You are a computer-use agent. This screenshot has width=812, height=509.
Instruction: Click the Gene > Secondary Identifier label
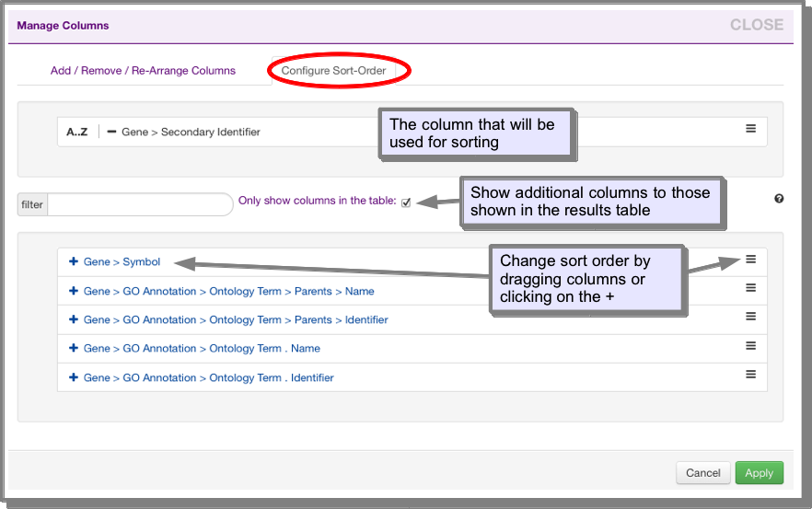pyautogui.click(x=191, y=132)
